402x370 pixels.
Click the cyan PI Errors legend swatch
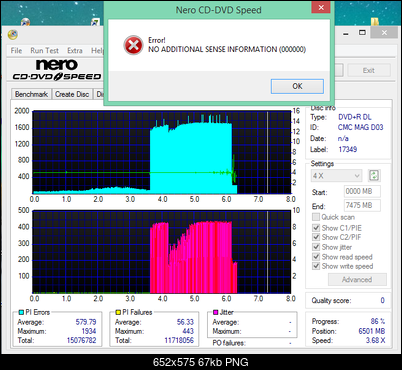tap(21, 312)
